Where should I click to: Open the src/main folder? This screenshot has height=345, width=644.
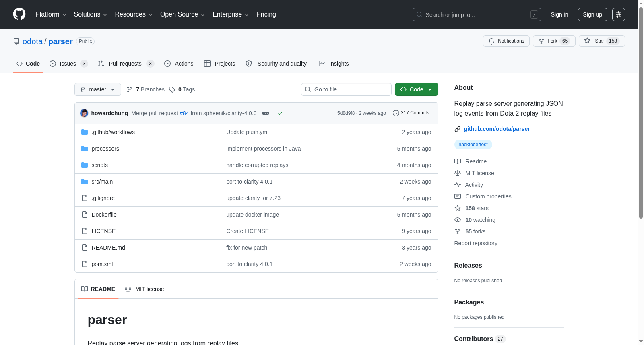point(102,182)
